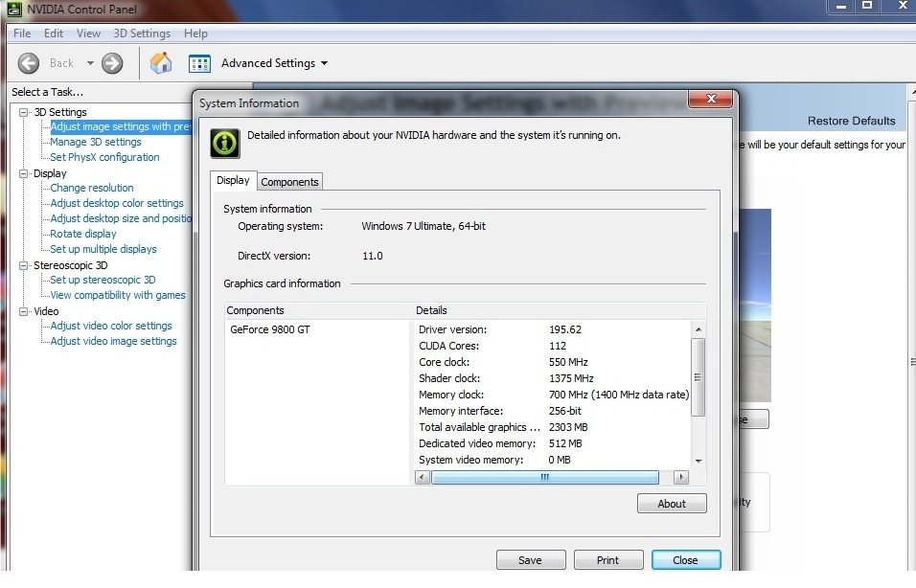Close System Information with red X
916x588 pixels.
710,99
